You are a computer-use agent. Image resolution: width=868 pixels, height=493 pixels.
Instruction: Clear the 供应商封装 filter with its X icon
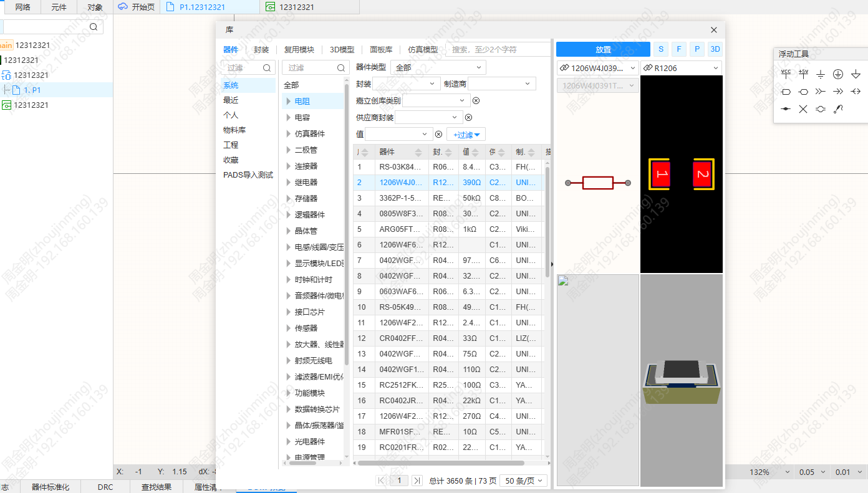click(468, 117)
